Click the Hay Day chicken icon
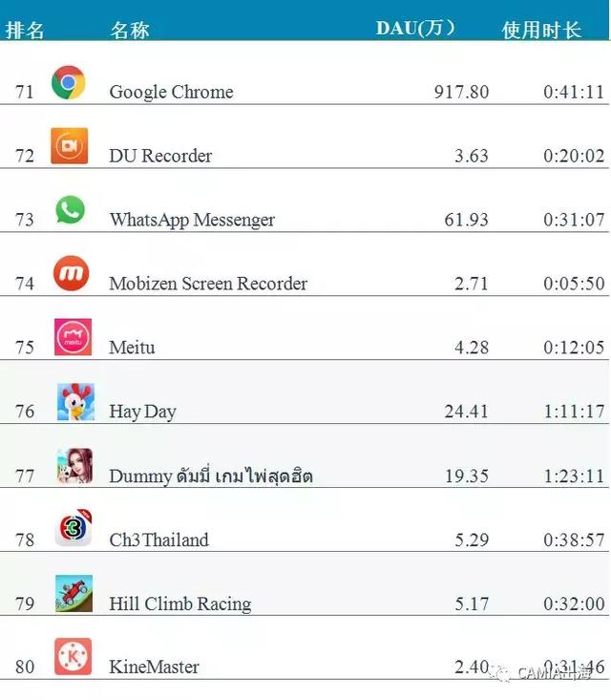The image size is (611, 700). (x=74, y=402)
